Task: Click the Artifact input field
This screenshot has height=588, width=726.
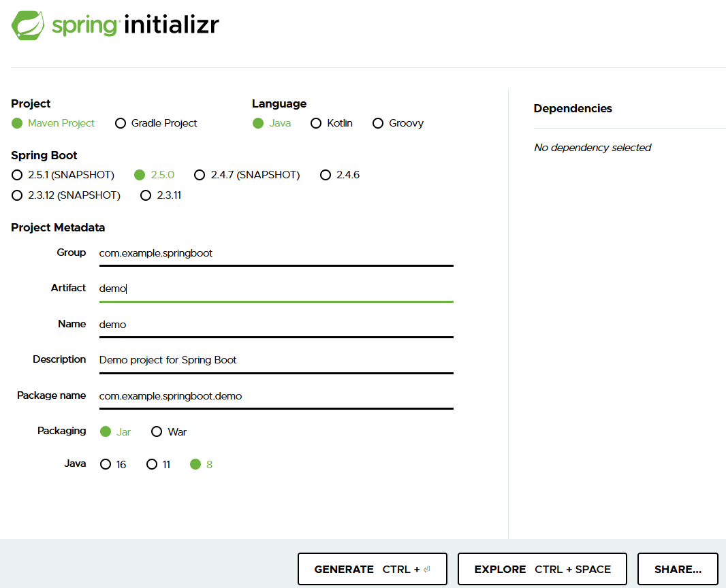Action: pyautogui.click(x=276, y=289)
